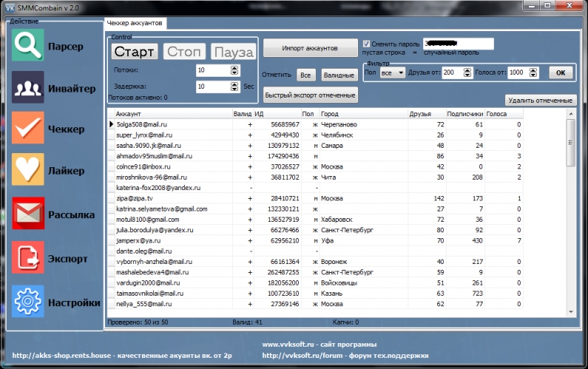Click the new password input field

[x=459, y=44]
